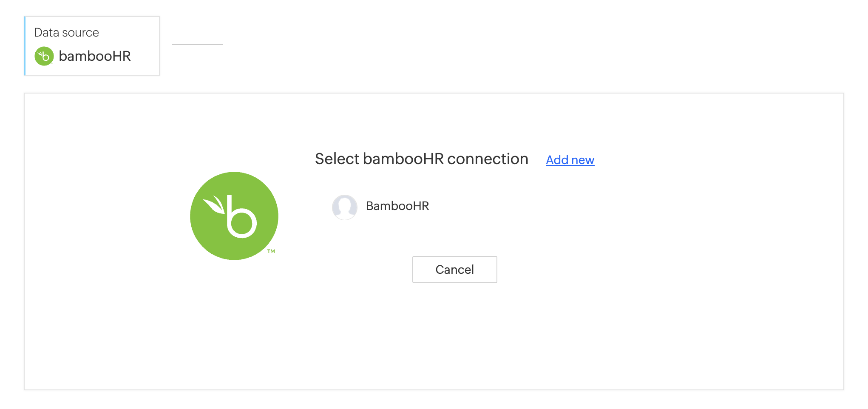
Task: Open the Data source step card
Action: pos(92,46)
